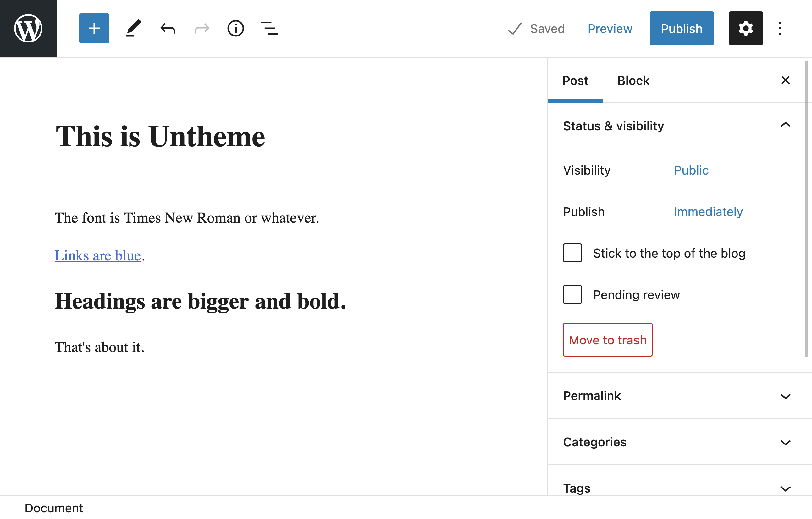Image resolution: width=812 pixels, height=519 pixels.
Task: Open the Public visibility options
Action: tap(691, 170)
